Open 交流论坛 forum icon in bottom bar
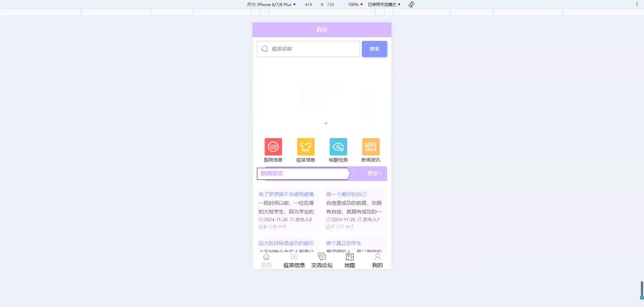Image resolution: width=644 pixels, height=307 pixels. tap(322, 257)
